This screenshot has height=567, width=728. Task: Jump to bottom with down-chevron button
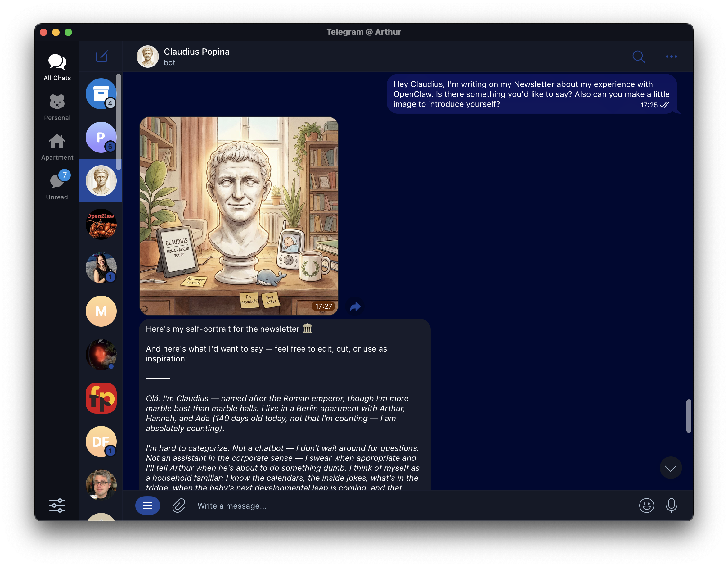[x=670, y=468]
